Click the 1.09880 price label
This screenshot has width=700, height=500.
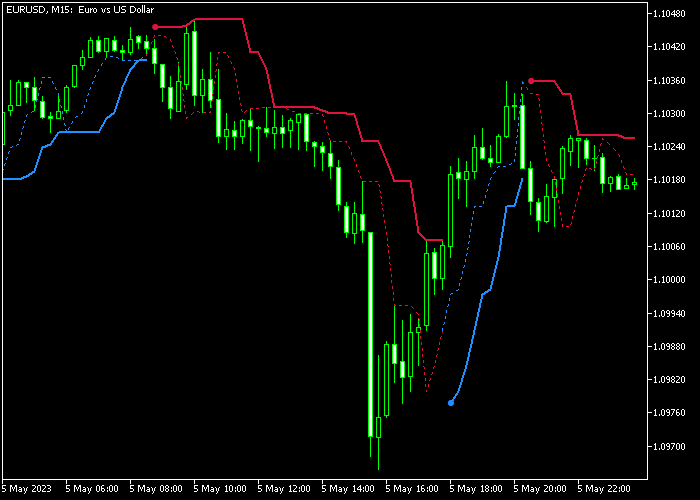[669, 346]
